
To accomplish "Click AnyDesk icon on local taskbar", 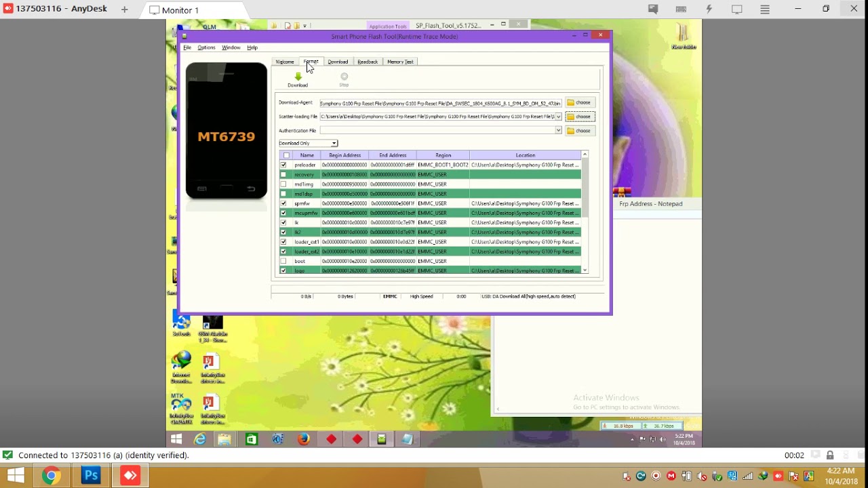I will [131, 476].
